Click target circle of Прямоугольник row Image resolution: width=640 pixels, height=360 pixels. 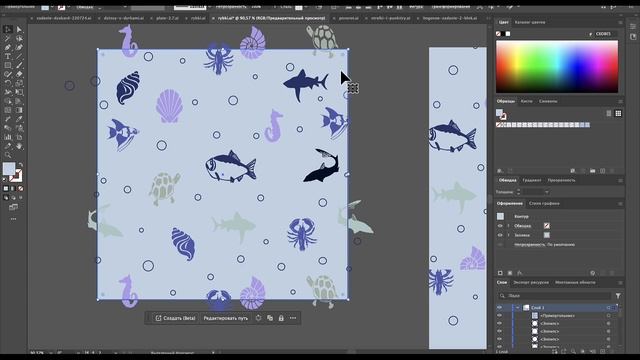point(609,316)
